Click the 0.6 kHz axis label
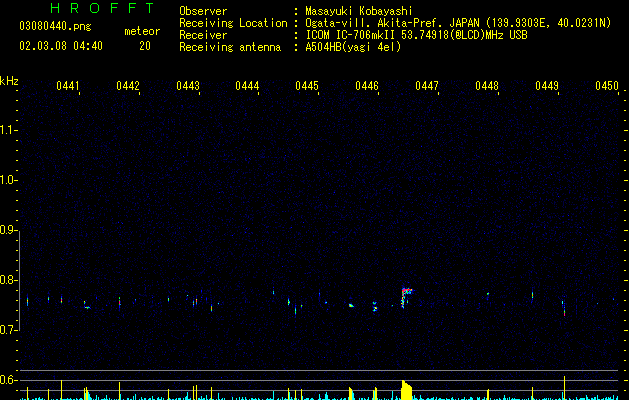Screen dimensions: 629x400 click(8, 380)
